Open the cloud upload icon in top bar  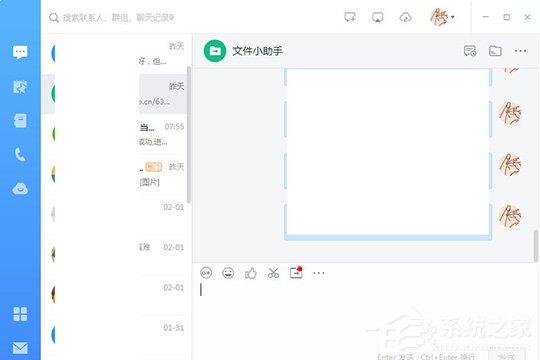point(405,17)
